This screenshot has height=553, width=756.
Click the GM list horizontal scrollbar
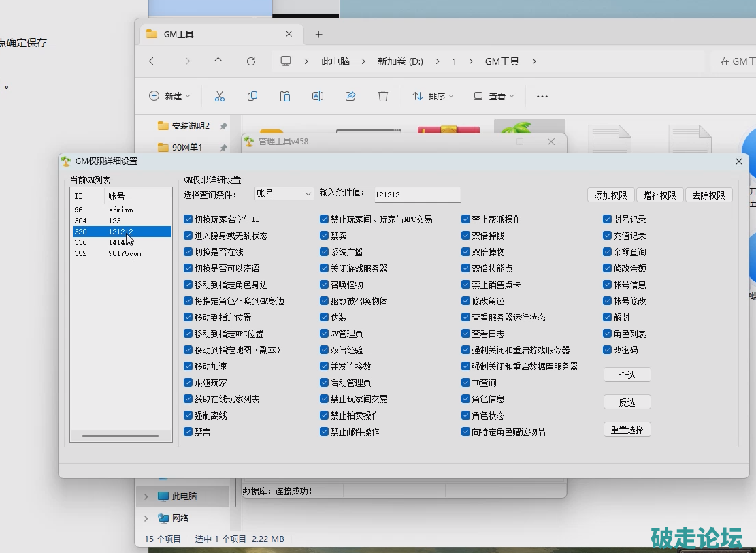pyautogui.click(x=120, y=435)
